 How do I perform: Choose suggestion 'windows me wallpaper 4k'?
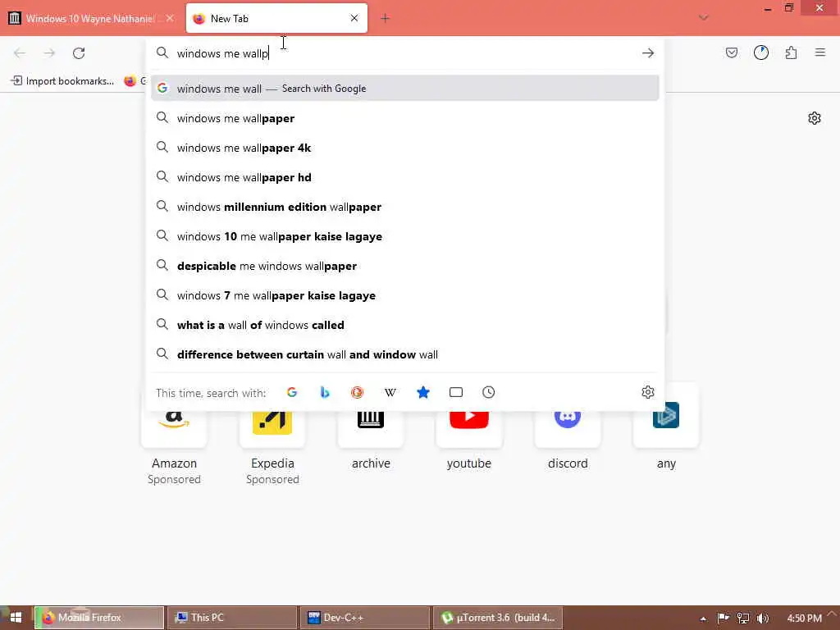tap(404, 148)
